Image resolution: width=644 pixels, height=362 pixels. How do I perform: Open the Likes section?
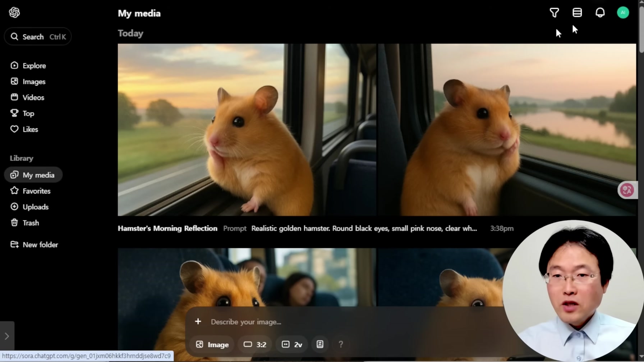(x=24, y=129)
